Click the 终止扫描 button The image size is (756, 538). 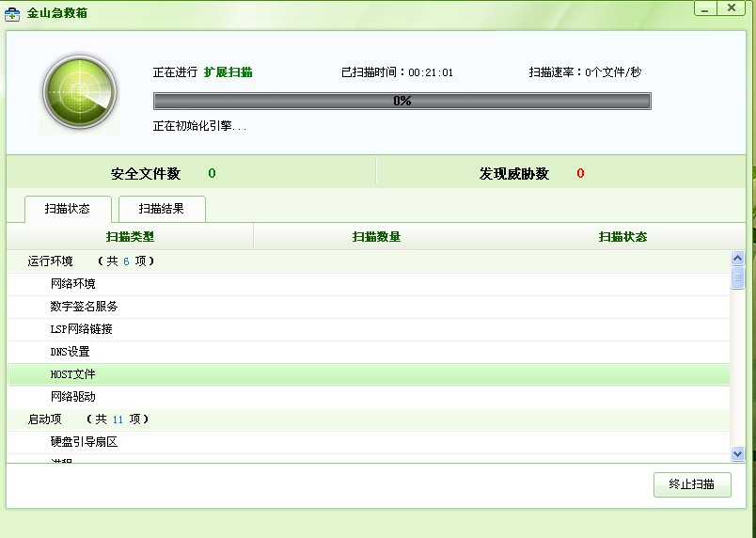click(x=692, y=484)
